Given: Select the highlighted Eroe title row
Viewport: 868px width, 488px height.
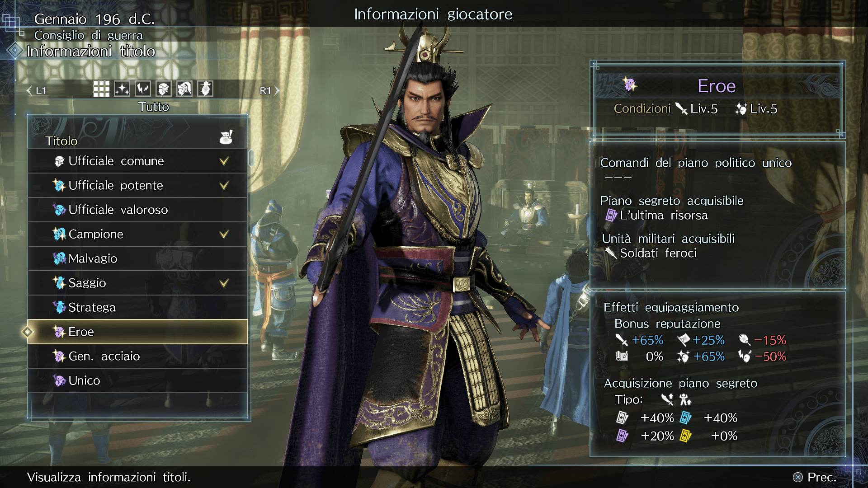Looking at the screenshot, I should pyautogui.click(x=137, y=332).
